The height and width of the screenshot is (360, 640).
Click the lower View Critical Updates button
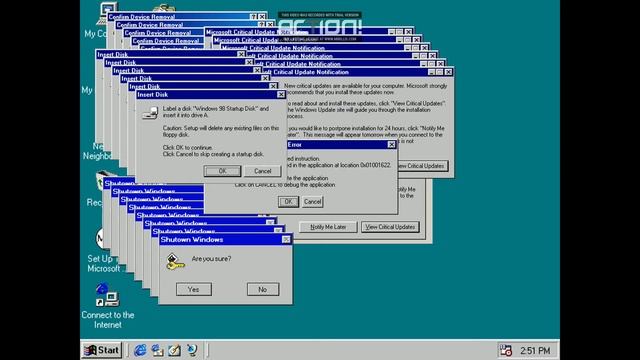tap(390, 227)
